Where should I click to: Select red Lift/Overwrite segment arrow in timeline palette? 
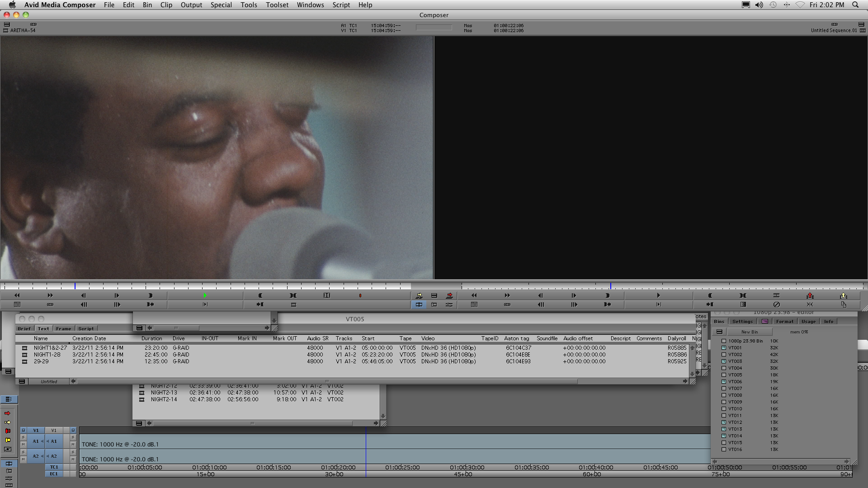click(x=8, y=413)
